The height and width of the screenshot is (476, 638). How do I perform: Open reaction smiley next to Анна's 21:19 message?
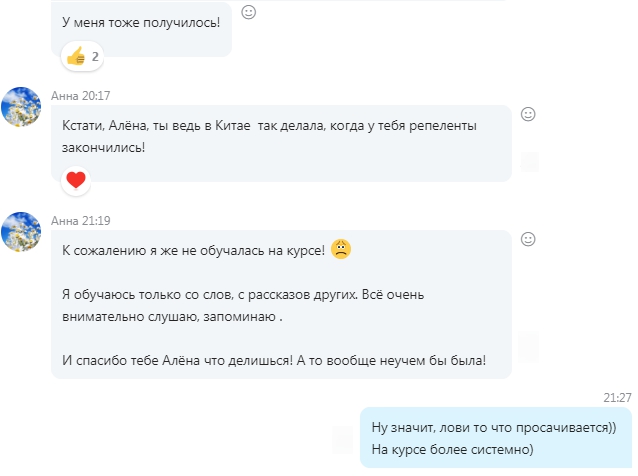528,239
